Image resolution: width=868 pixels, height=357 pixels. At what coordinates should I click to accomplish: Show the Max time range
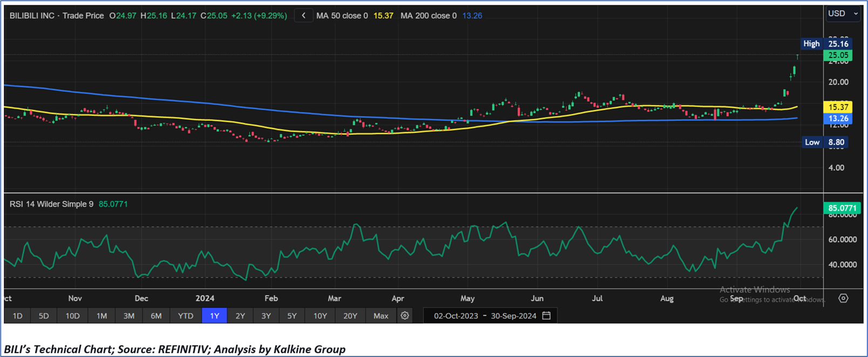pyautogui.click(x=381, y=316)
